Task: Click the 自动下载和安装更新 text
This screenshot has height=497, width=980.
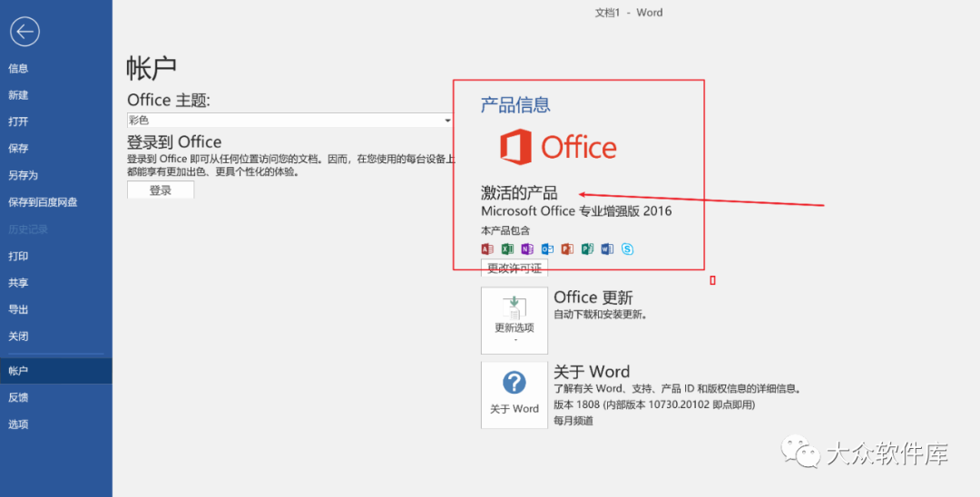Action: [x=601, y=314]
